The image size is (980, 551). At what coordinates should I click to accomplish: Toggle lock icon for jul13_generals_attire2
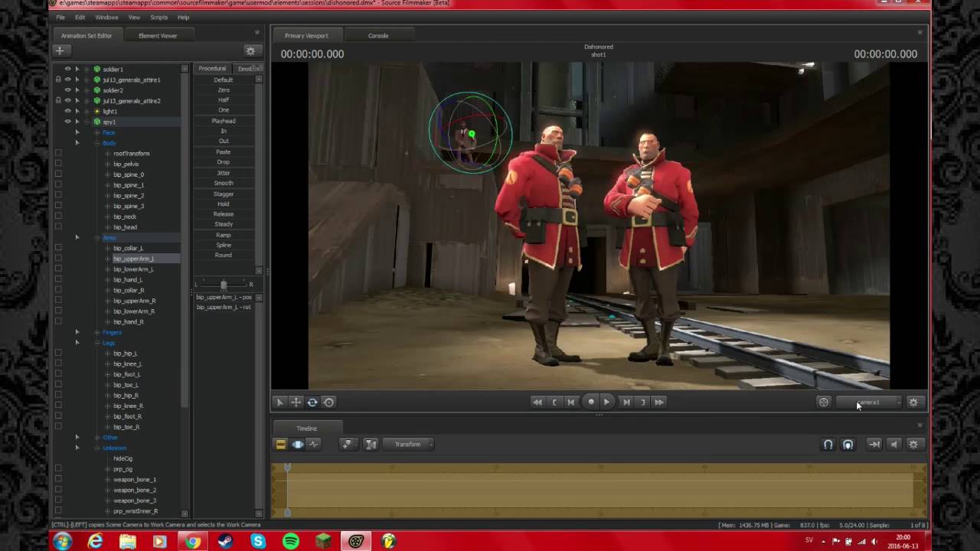(58, 100)
